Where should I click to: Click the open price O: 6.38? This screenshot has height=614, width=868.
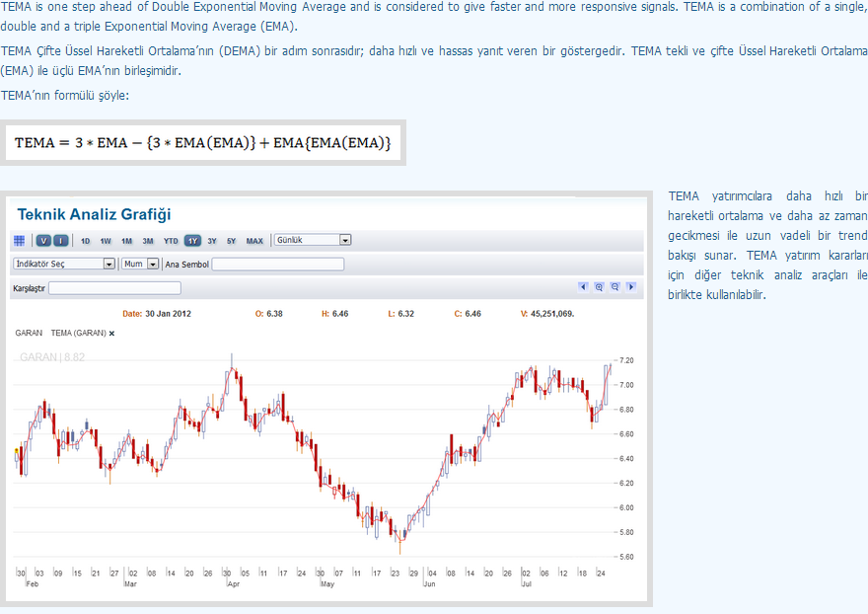click(x=269, y=314)
